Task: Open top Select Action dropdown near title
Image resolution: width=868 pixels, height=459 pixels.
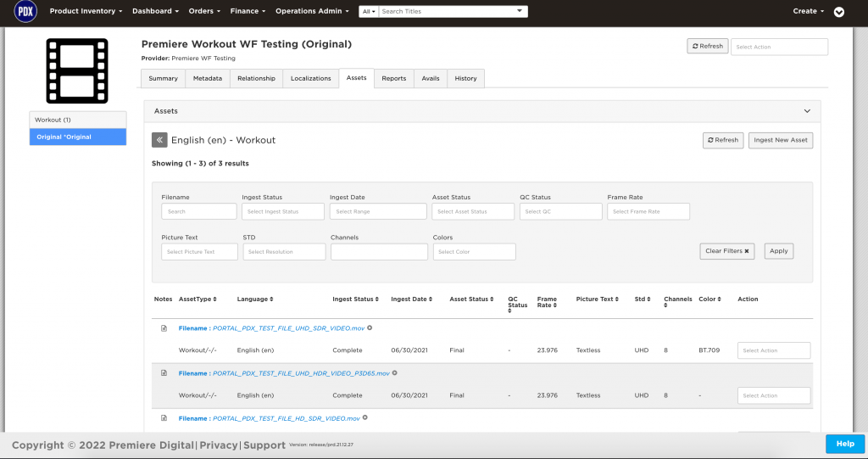Action: [780, 48]
